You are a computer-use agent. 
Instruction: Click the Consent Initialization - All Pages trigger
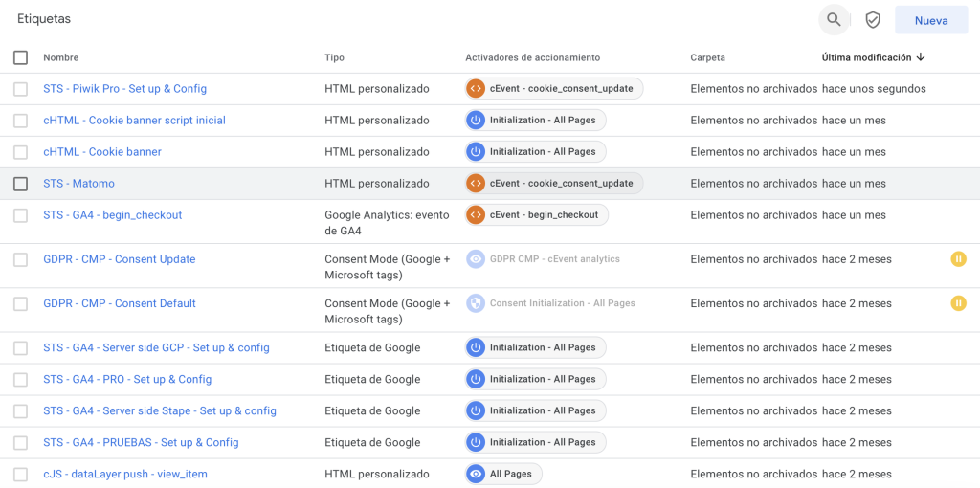pos(550,303)
